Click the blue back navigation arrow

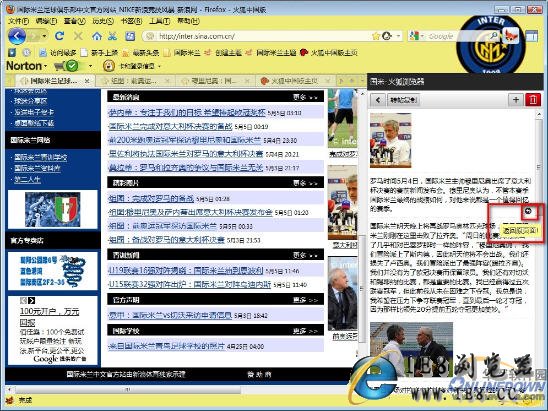point(16,36)
